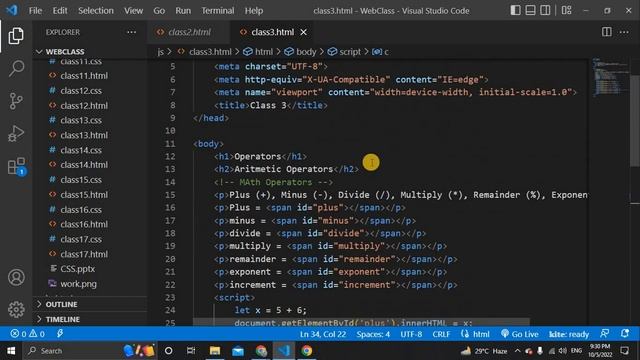Open File Explorer from taskbar

click(x=215, y=351)
